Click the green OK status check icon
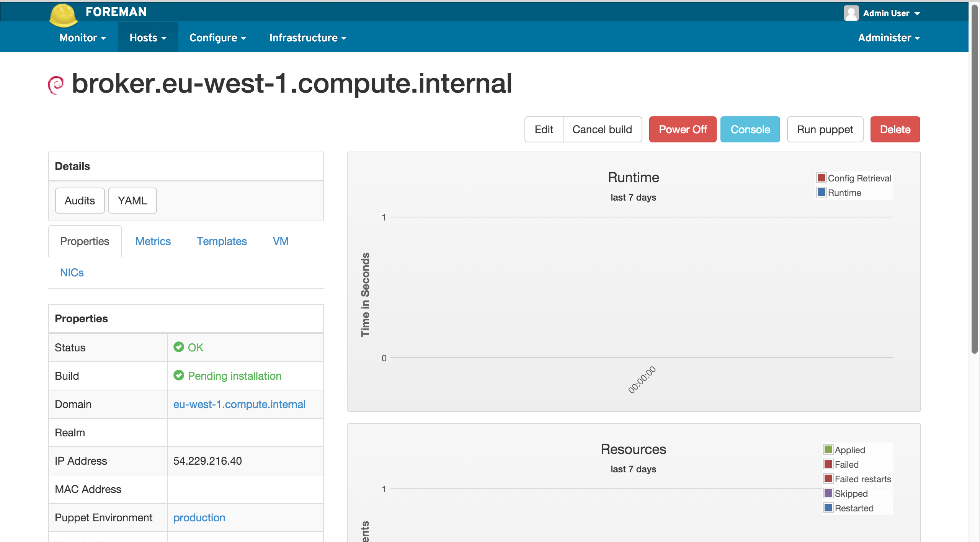 click(x=178, y=347)
